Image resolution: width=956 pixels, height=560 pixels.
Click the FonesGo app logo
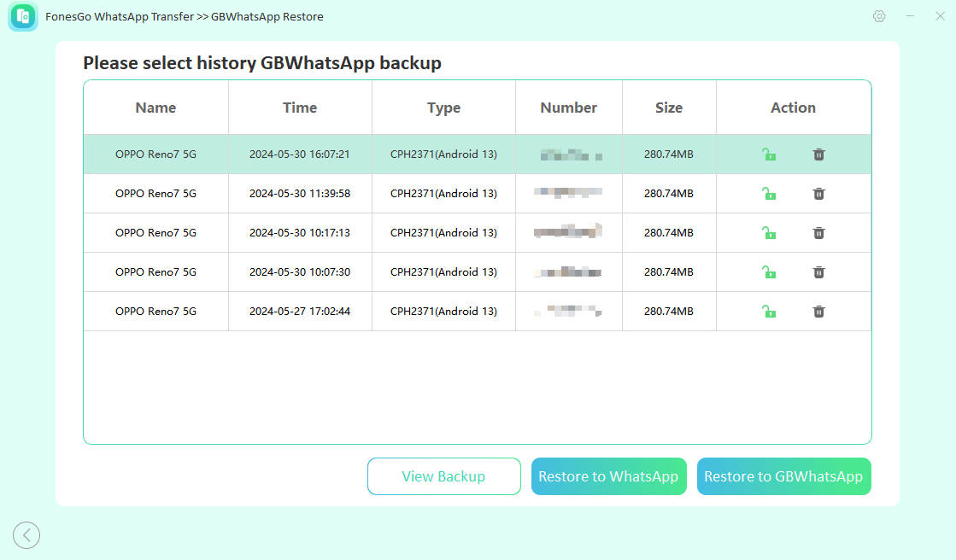(x=23, y=17)
